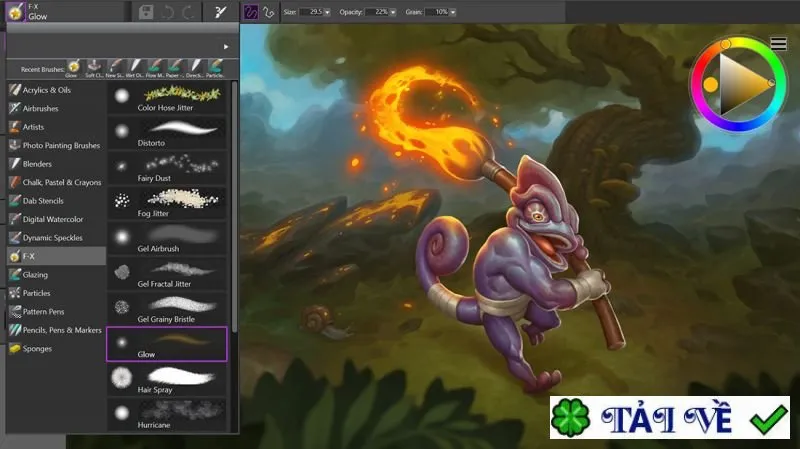The width and height of the screenshot is (800, 449).
Task: Enable Freehand Strokes mode
Action: [251, 12]
